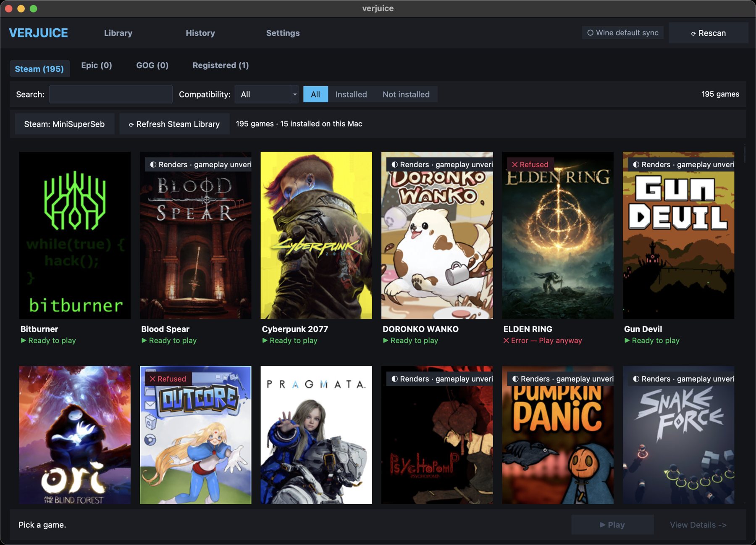Switch to GOG (0) tab
This screenshot has width=756, height=545.
(152, 65)
